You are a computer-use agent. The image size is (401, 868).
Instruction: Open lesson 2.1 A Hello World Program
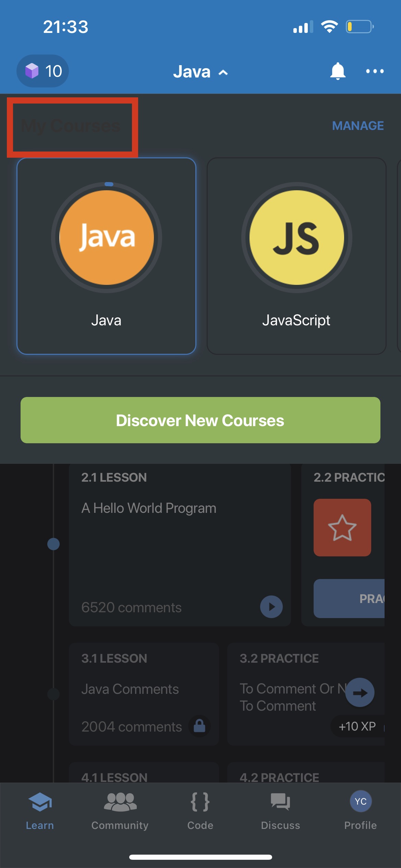(x=180, y=545)
